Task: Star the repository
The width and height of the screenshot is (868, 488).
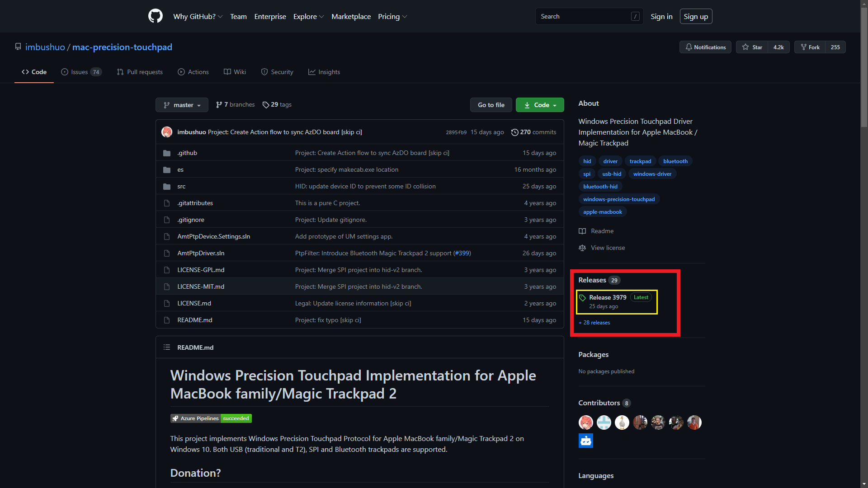Action: pyautogui.click(x=752, y=47)
